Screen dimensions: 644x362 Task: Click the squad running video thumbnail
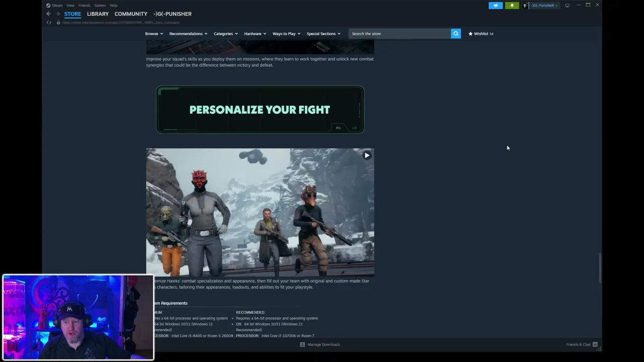point(260,212)
